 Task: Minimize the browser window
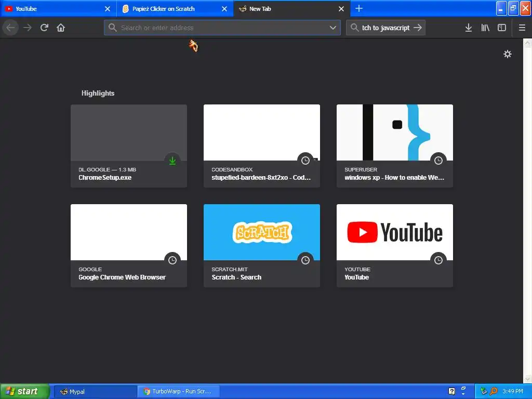pyautogui.click(x=501, y=8)
